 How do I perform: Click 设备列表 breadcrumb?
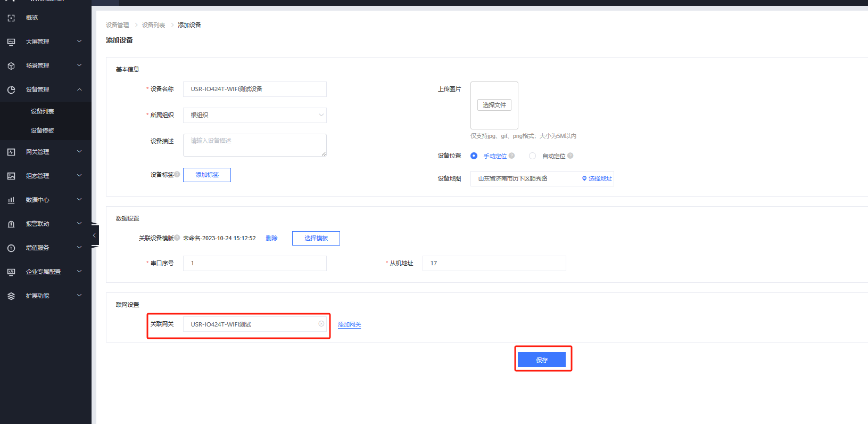154,25
